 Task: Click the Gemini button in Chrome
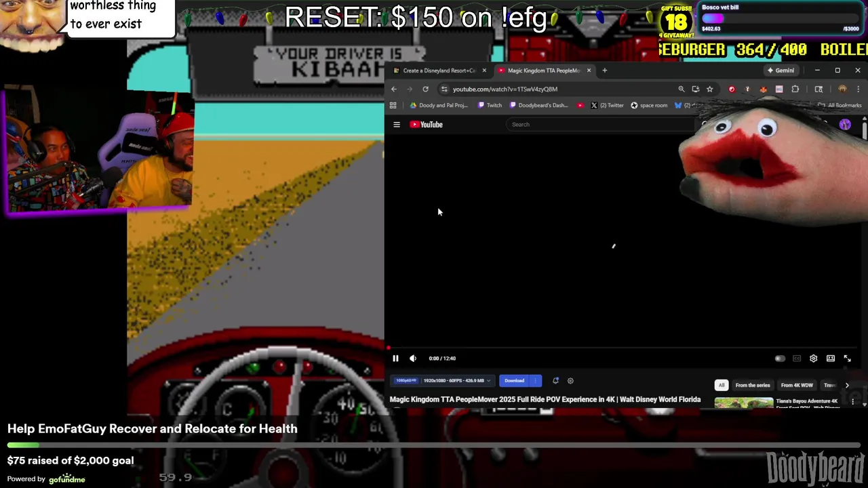pos(781,70)
